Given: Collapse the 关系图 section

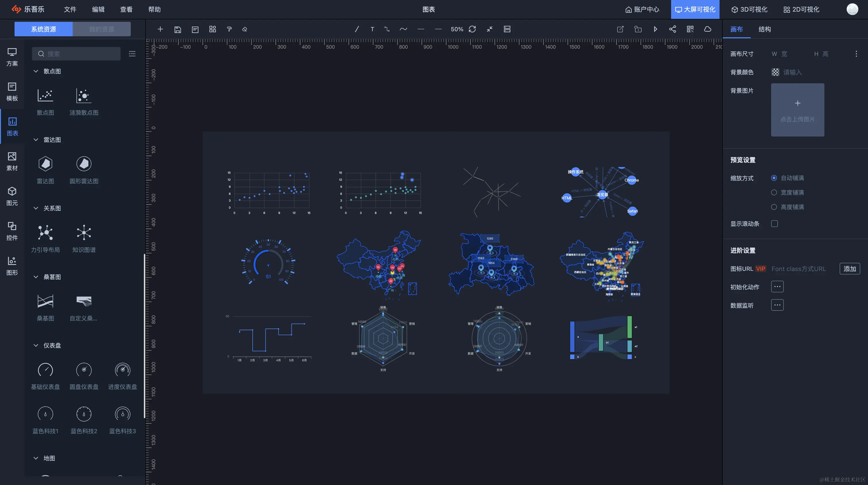Looking at the screenshot, I should point(36,208).
